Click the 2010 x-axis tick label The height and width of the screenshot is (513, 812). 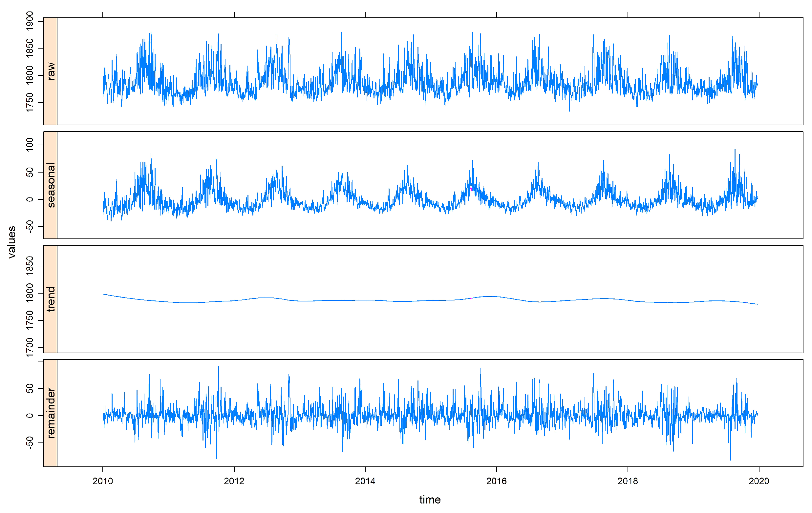[103, 481]
